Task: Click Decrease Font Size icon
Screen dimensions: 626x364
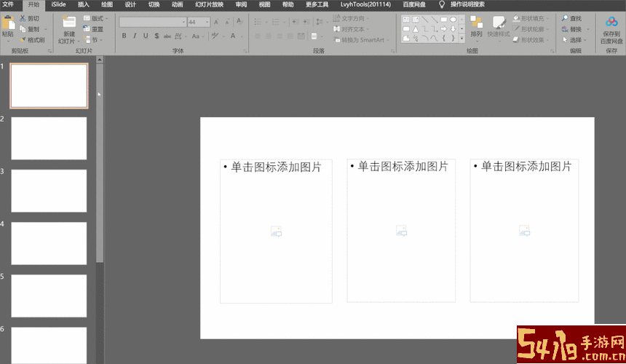Action: [227, 22]
